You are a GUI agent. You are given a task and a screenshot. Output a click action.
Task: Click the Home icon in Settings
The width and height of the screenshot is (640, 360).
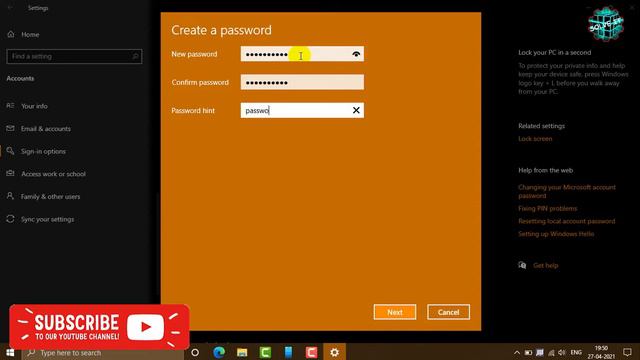pyautogui.click(x=11, y=34)
